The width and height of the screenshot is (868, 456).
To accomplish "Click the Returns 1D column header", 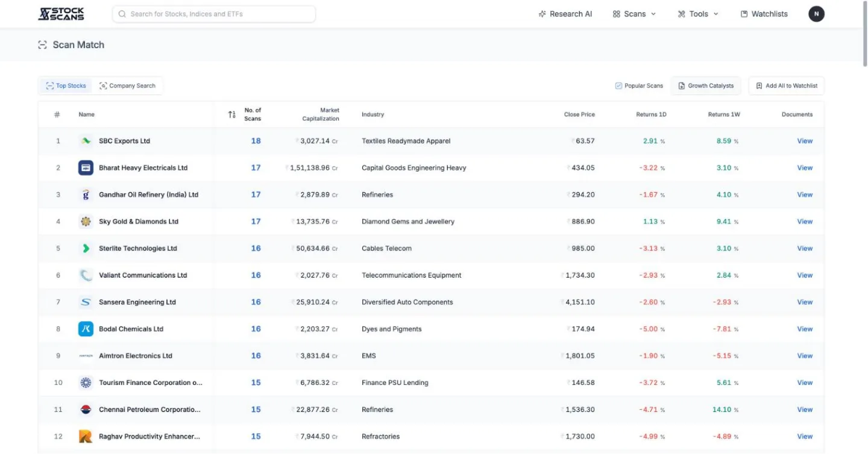I will pyautogui.click(x=651, y=114).
